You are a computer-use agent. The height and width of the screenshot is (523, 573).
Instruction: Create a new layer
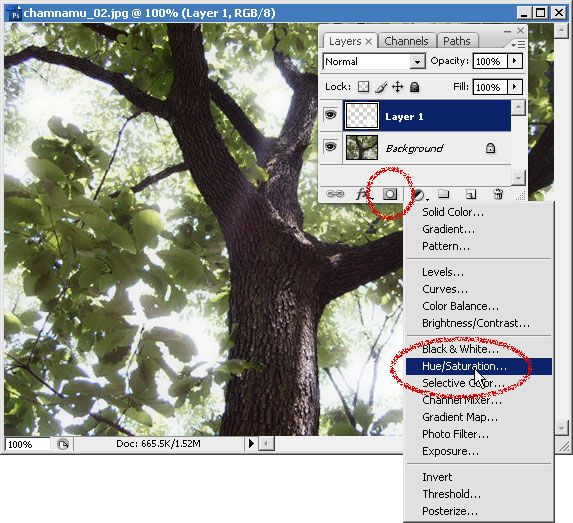pos(471,194)
